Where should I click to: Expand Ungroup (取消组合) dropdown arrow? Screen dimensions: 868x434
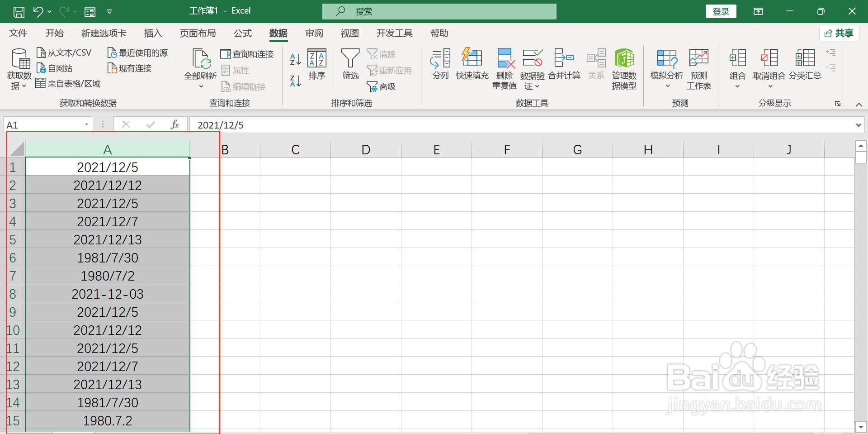(770, 86)
